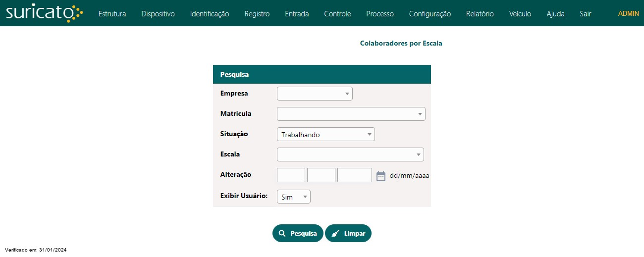The height and width of the screenshot is (257, 644).
Task: Select the Identificação menu item
Action: (x=210, y=14)
